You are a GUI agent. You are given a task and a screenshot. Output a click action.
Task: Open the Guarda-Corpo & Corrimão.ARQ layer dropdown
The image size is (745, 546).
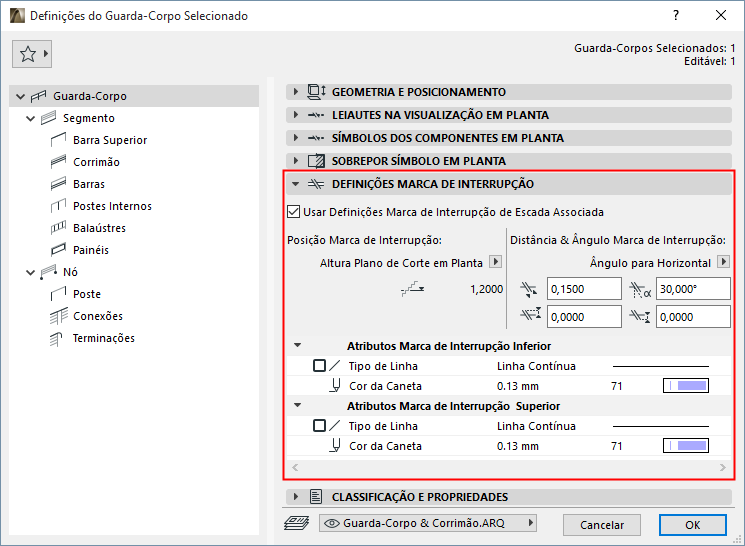point(428,523)
